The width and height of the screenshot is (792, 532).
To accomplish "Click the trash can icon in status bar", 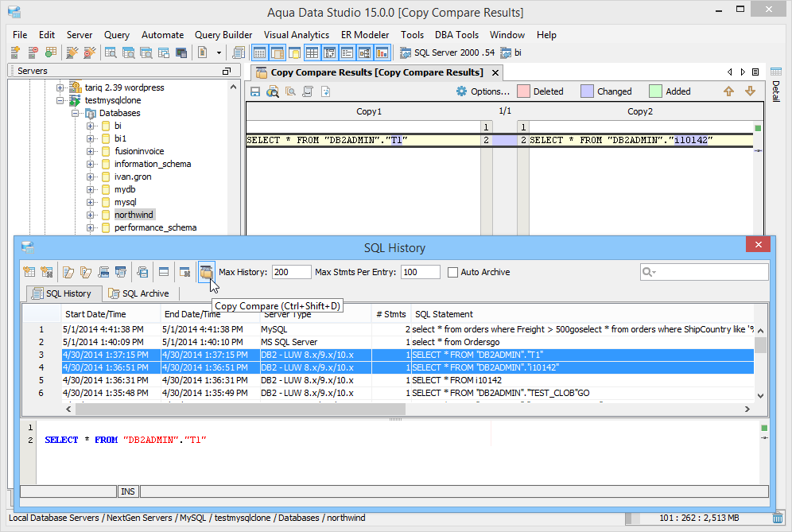I will (778, 518).
